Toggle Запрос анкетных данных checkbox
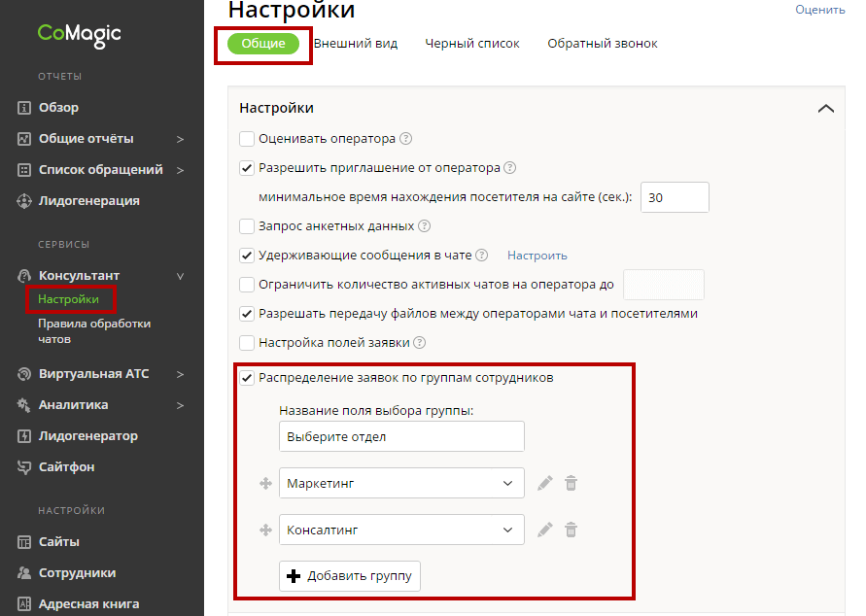 tap(247, 226)
